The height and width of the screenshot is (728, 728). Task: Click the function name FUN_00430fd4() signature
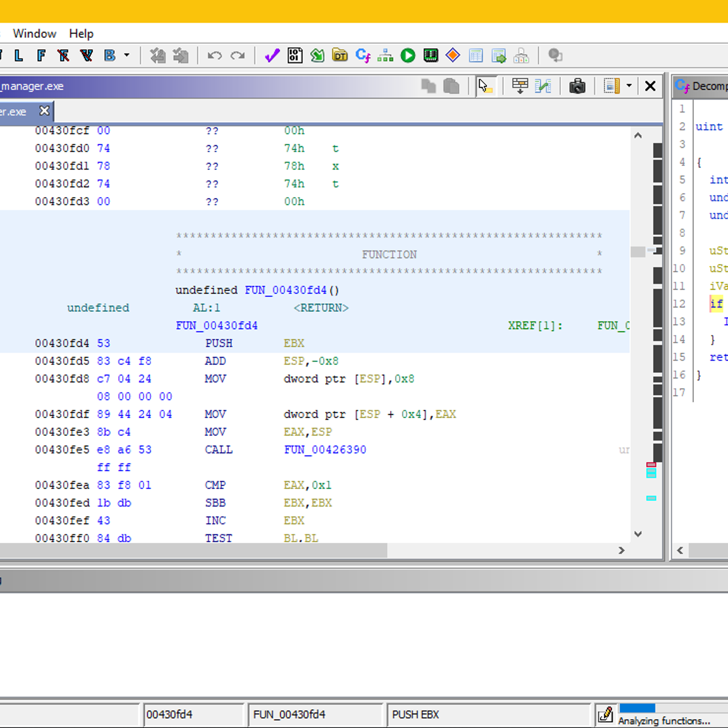point(292,290)
